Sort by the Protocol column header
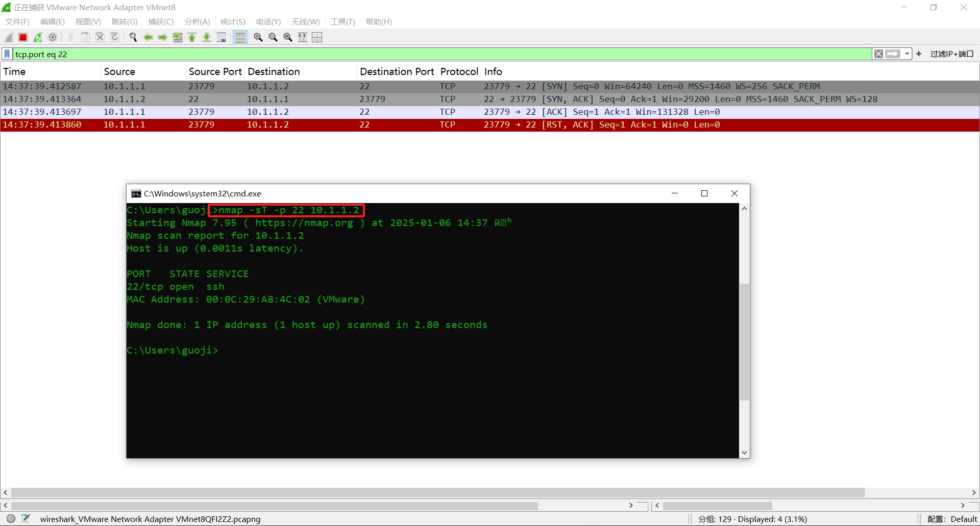This screenshot has width=980, height=526. pos(459,72)
